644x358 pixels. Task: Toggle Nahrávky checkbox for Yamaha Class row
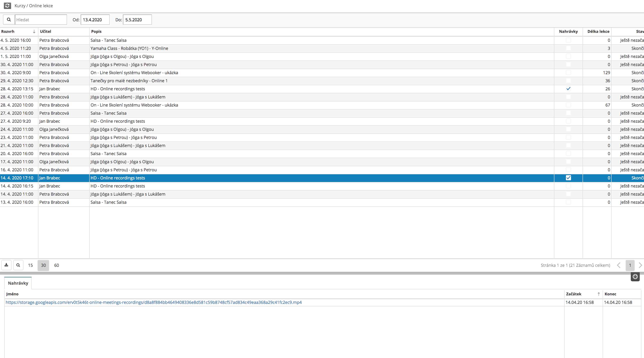click(568, 48)
